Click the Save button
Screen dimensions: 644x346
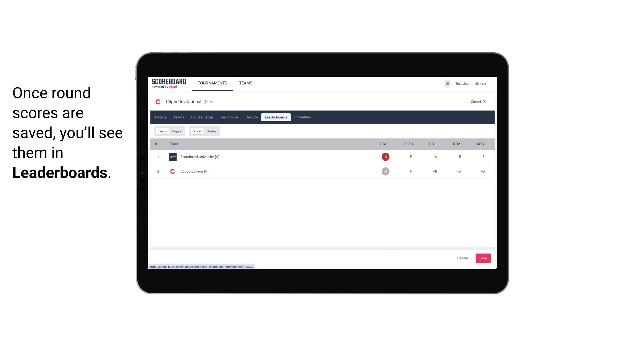[482, 258]
